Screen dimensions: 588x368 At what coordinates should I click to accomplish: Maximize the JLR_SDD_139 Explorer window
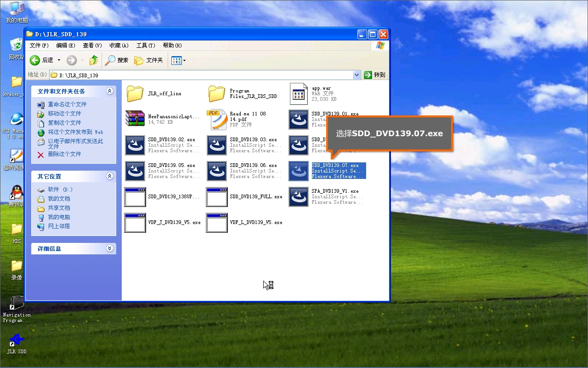pyautogui.click(x=373, y=34)
